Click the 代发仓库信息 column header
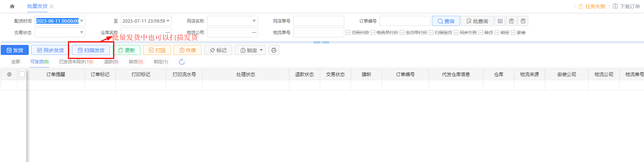The image size is (644, 162). [456, 74]
